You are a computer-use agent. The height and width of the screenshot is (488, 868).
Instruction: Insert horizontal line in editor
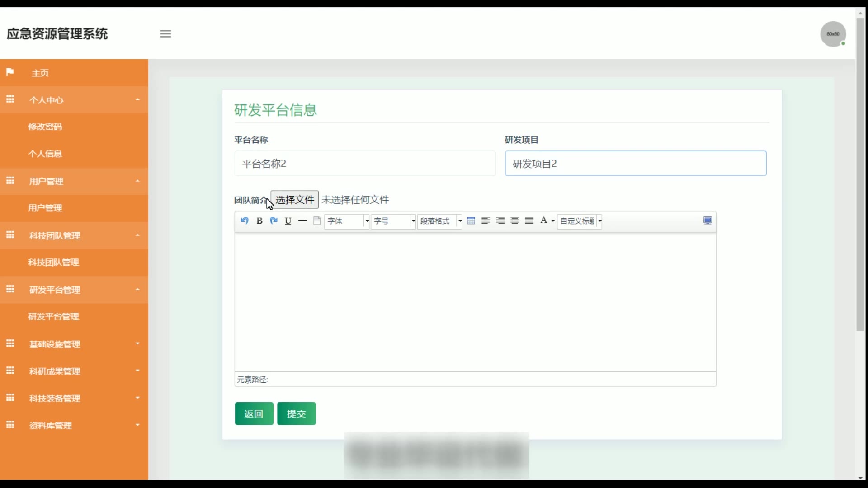click(x=302, y=221)
